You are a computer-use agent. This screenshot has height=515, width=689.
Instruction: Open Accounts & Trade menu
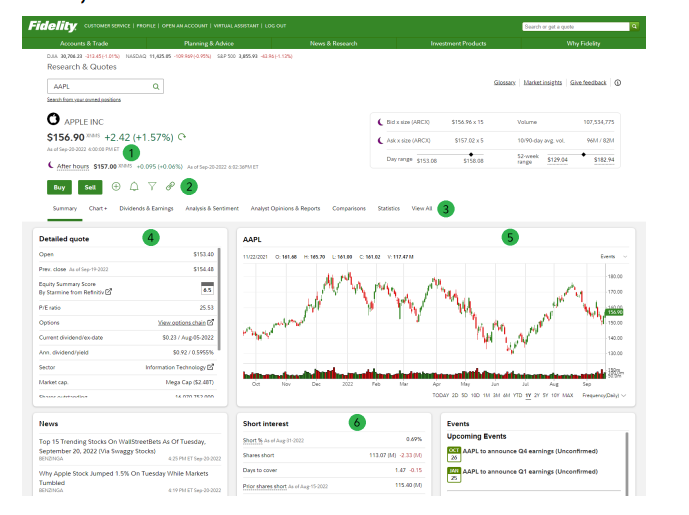(x=84, y=44)
